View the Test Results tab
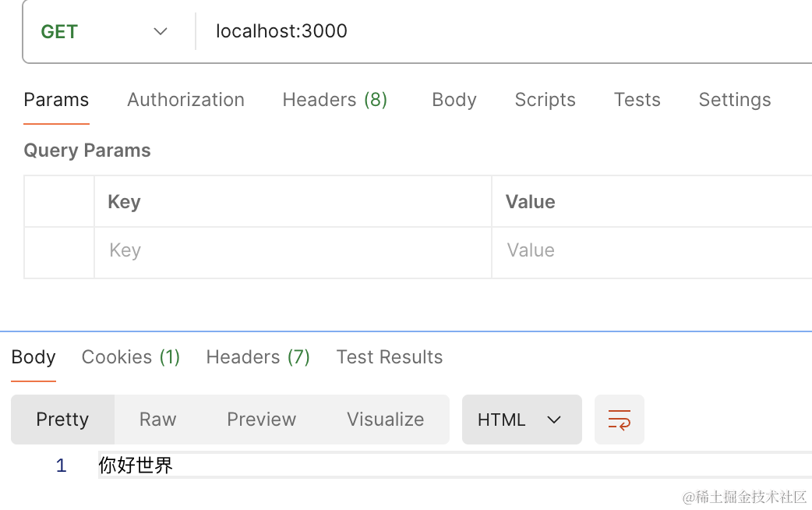Image resolution: width=812 pixels, height=510 pixels. tap(390, 357)
